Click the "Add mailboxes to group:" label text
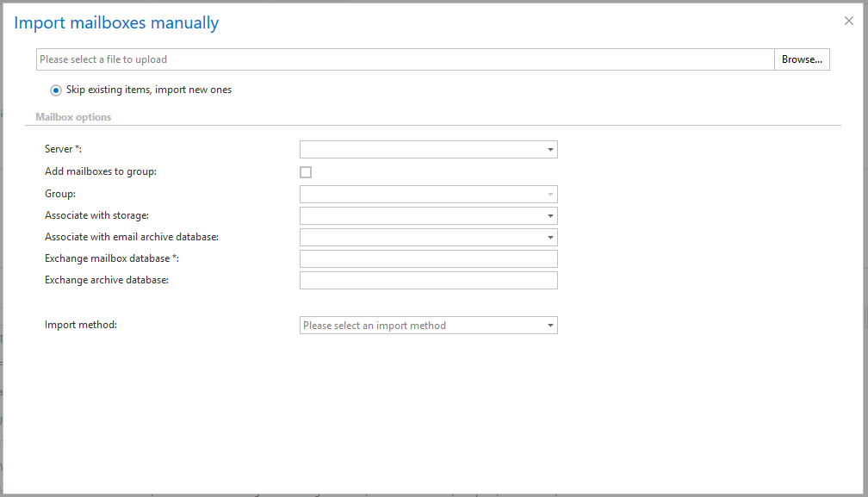 coord(100,171)
